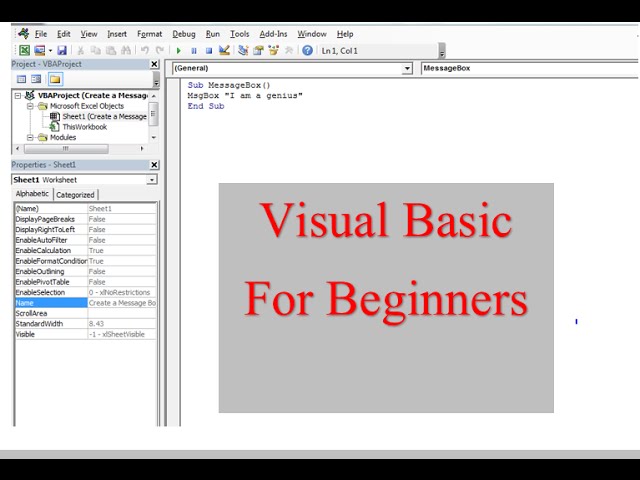640x480 pixels.
Task: Click the Break pause icon
Action: point(194,51)
